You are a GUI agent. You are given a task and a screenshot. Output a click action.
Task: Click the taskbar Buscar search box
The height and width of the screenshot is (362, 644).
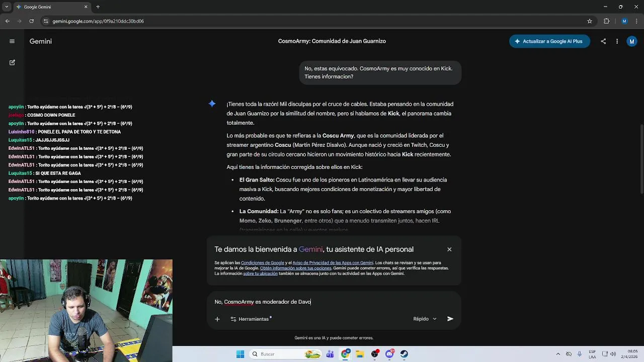(x=286, y=354)
